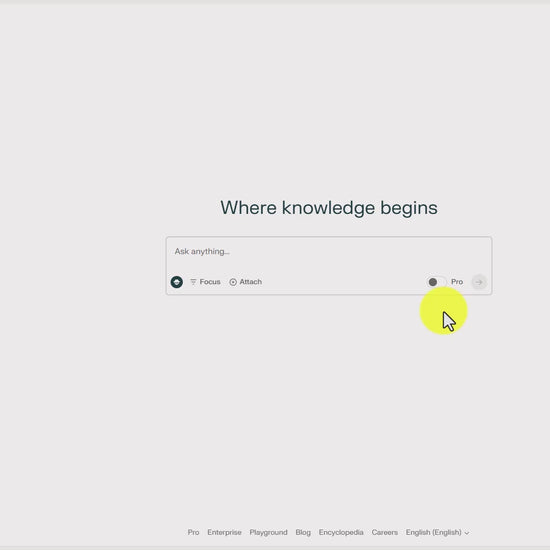Viewport: 550px width, 550px height.
Task: Open the Pro link in the footer
Action: (x=193, y=532)
